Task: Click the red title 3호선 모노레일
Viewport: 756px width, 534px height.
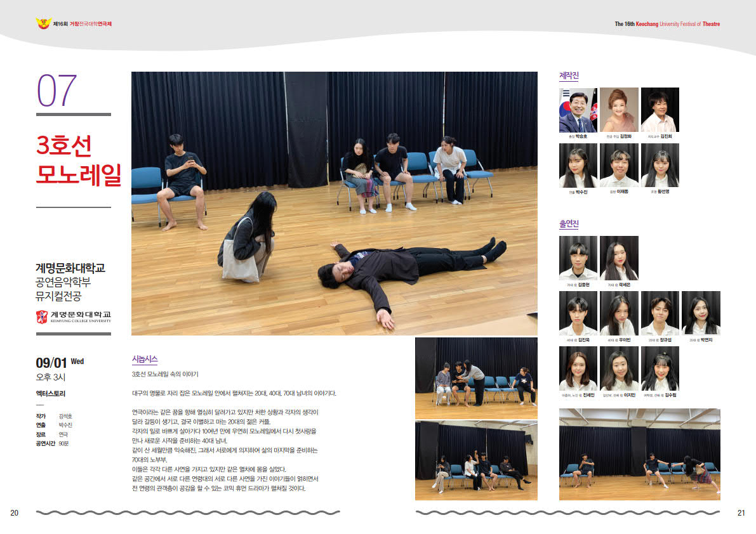Action: pyautogui.click(x=78, y=160)
